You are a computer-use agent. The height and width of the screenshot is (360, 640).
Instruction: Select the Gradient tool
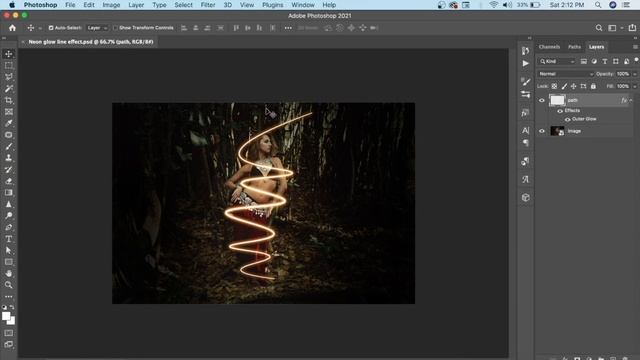9,192
